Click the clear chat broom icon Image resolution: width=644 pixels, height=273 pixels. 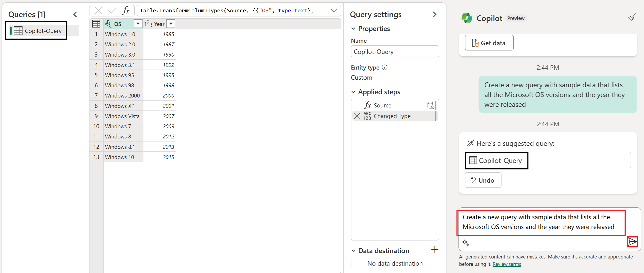coord(632,18)
